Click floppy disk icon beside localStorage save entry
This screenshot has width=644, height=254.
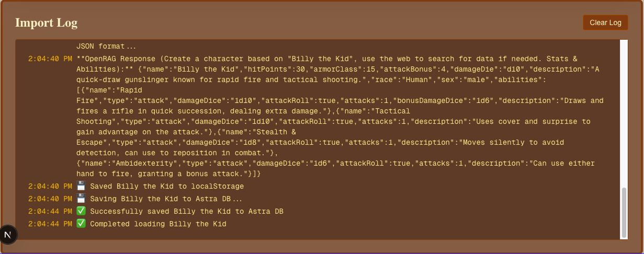click(81, 186)
